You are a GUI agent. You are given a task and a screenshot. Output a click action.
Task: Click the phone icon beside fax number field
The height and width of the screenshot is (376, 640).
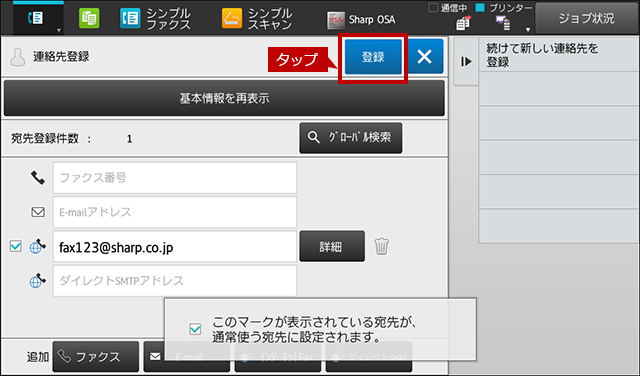38,178
